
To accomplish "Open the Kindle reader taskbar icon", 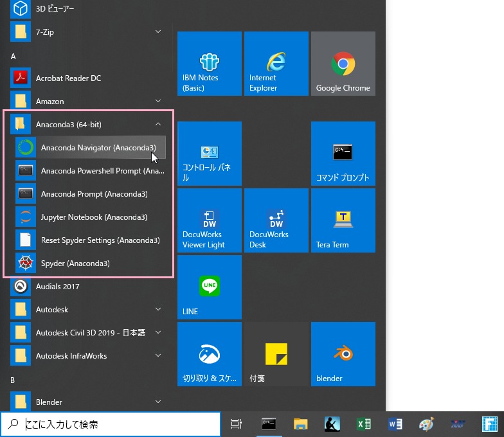I will [x=332, y=424].
